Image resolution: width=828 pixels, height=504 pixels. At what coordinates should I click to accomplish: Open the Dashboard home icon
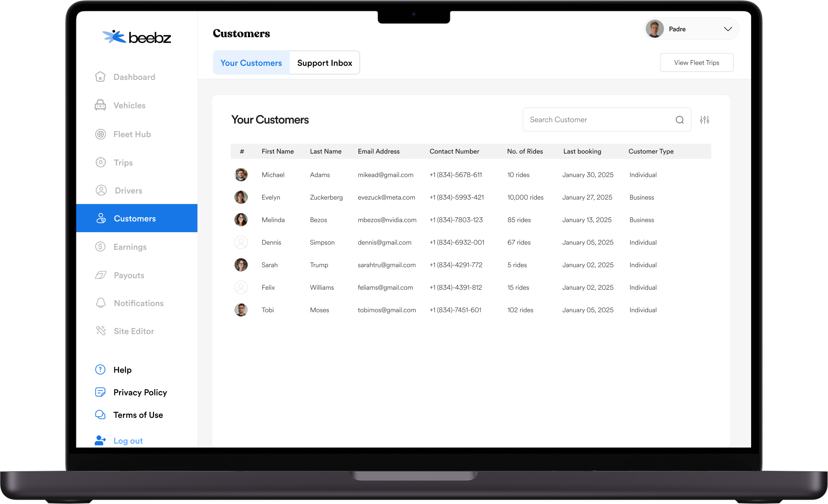pos(100,77)
